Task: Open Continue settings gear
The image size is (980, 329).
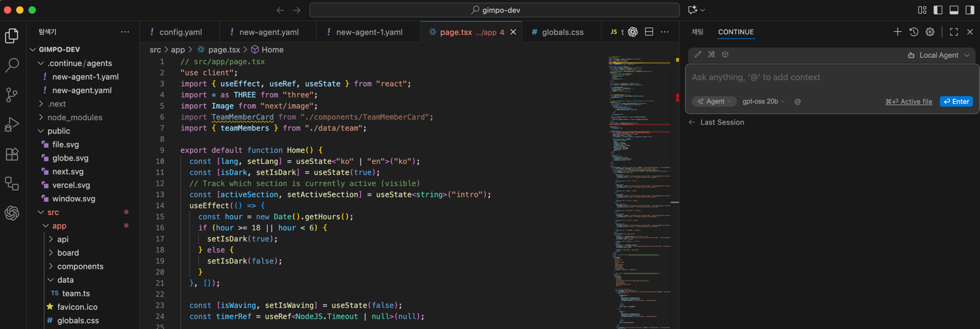Action: (930, 32)
